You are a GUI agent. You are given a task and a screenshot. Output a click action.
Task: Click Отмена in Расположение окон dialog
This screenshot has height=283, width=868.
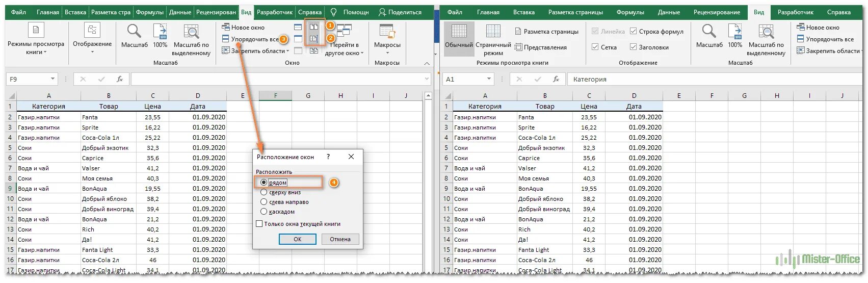point(340,239)
